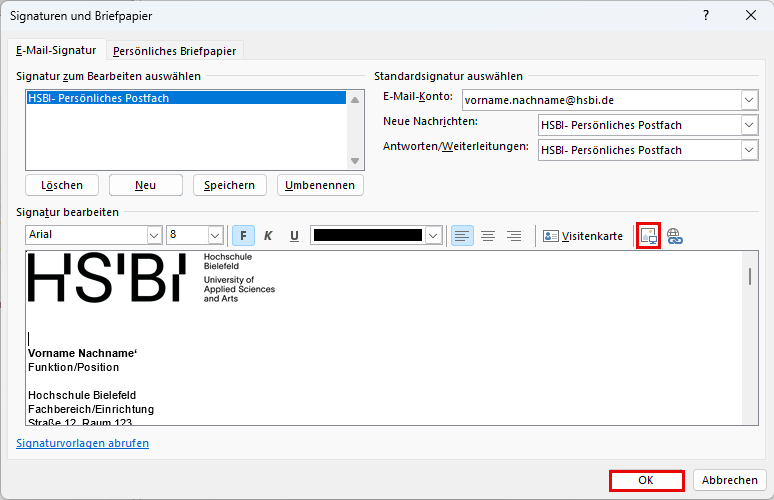Open Signaturvorlagen abrufen link

tap(82, 443)
